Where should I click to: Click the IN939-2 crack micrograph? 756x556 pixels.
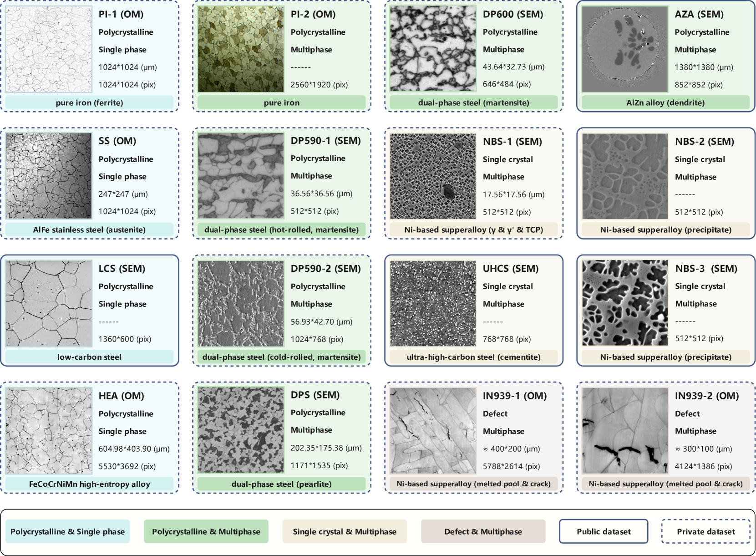point(625,430)
